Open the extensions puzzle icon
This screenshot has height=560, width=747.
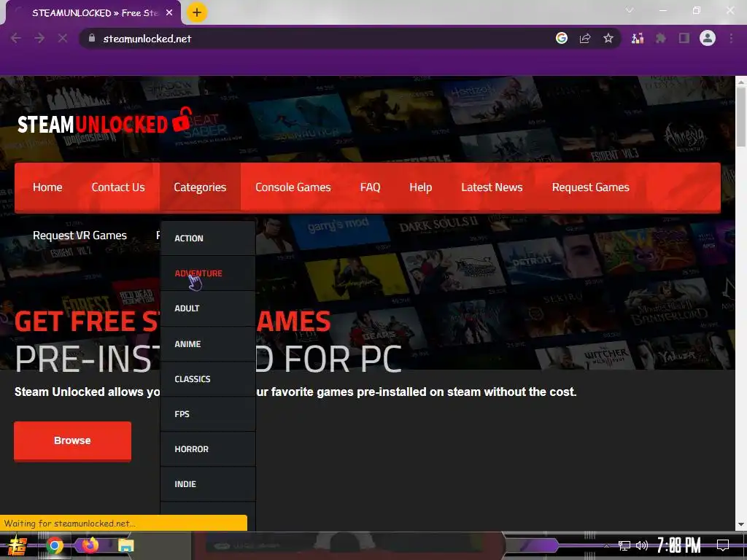click(x=661, y=38)
